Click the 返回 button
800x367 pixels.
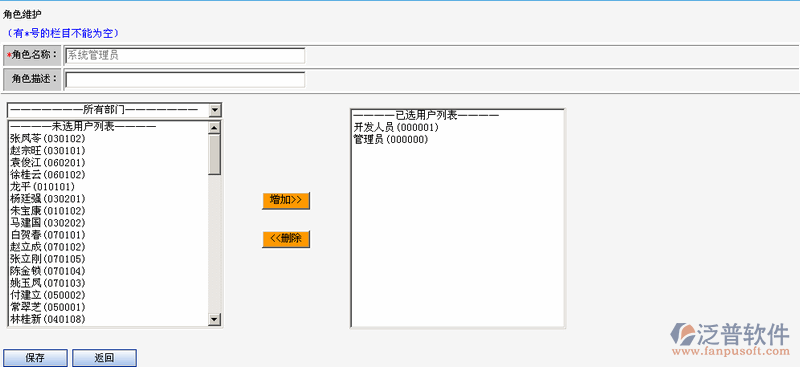[x=104, y=358]
